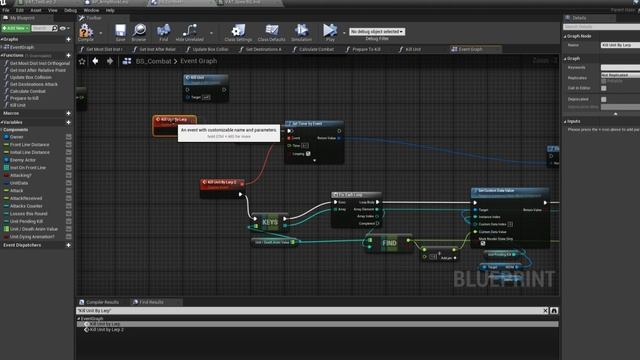This screenshot has height=360, width=640.
Task: Bookmark graph with the star icon
Action: [x=82, y=61]
